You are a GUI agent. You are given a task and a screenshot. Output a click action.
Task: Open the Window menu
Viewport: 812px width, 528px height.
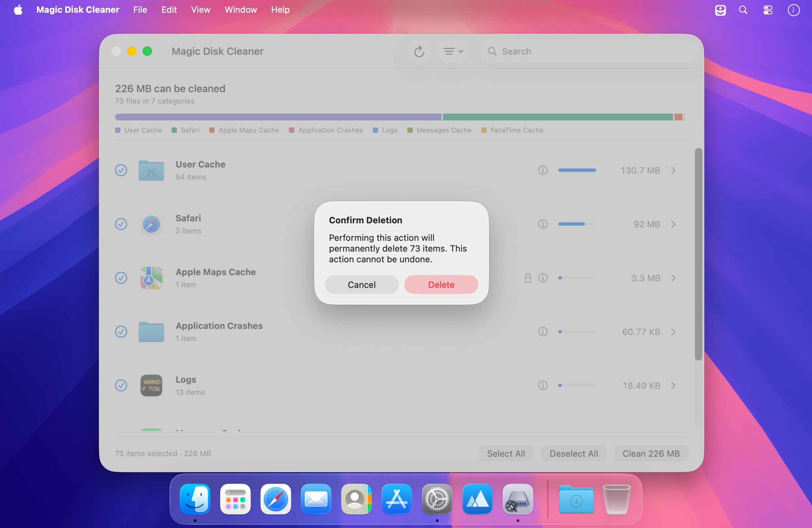click(241, 9)
